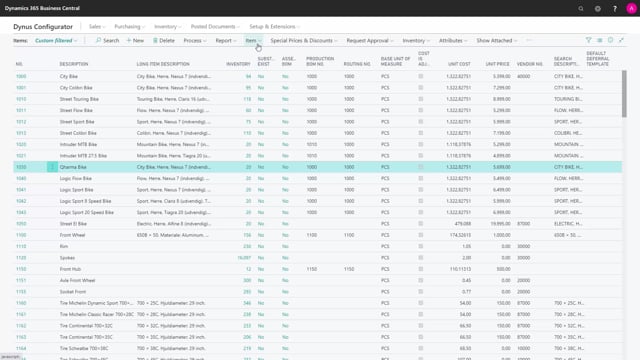Screen dimensions: 640x360
Task: Tick Cost is Adjusted for Street Touring Bike
Action: (421, 99)
